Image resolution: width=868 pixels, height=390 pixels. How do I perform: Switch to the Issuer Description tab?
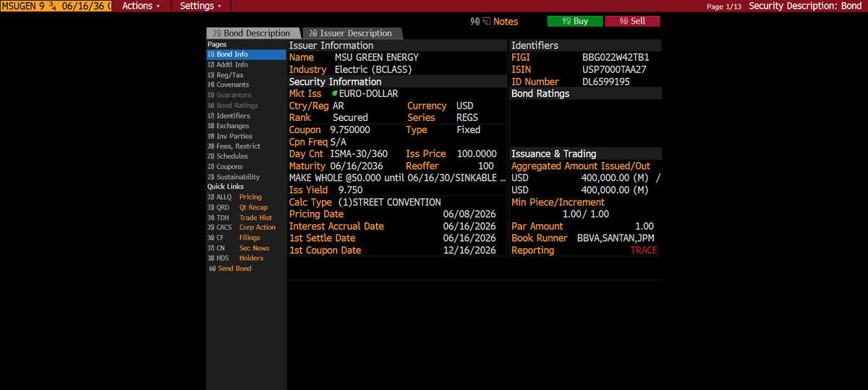tap(351, 33)
